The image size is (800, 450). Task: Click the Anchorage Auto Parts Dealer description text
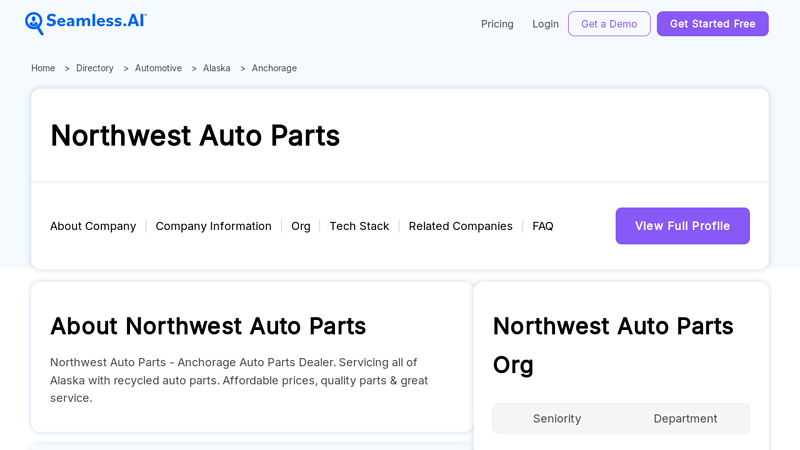(239, 380)
